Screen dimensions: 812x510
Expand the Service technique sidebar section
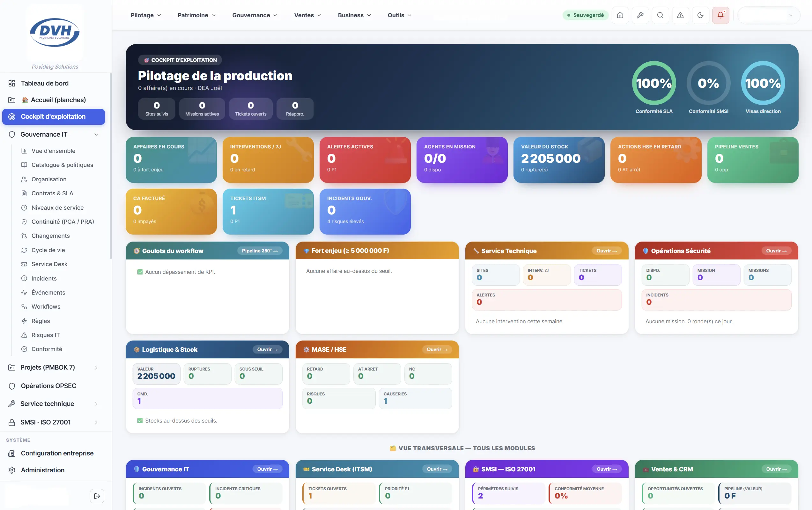96,404
